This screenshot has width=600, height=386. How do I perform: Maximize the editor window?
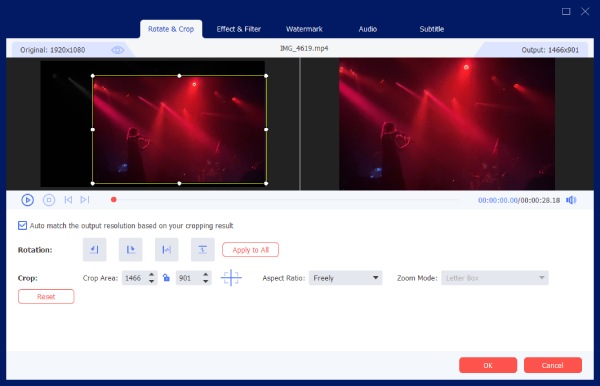click(x=566, y=11)
